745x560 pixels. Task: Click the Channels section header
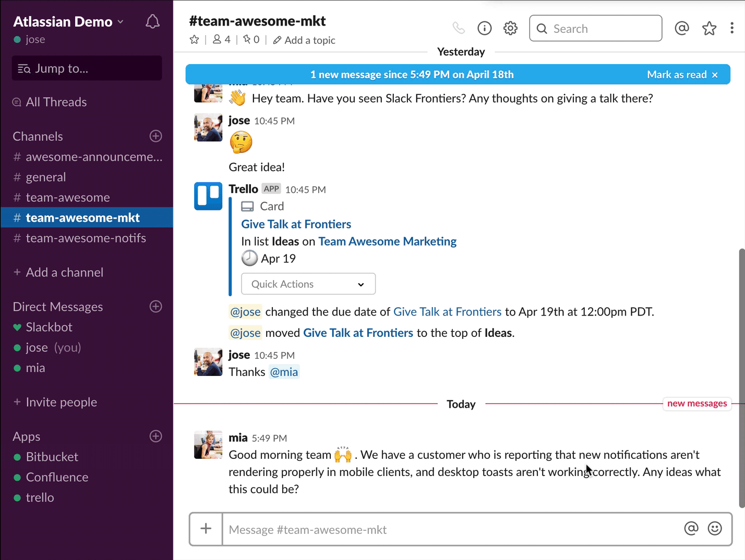[38, 136]
